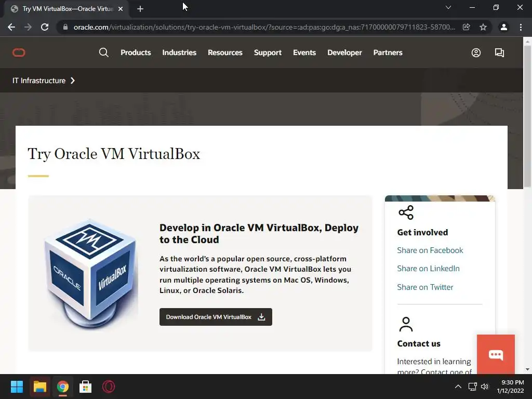Open Chrome's three-dot menu
The width and height of the screenshot is (532, 399).
pos(521,27)
